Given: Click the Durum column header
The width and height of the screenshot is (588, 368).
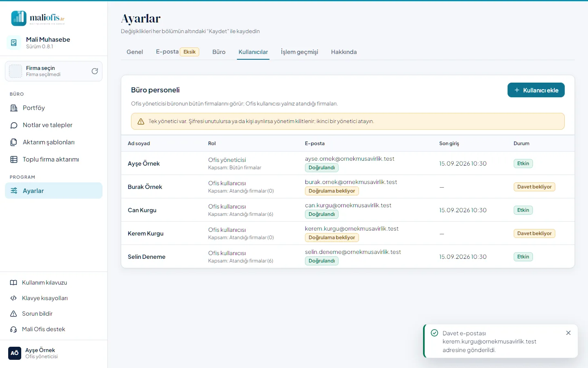Looking at the screenshot, I should [x=521, y=144].
